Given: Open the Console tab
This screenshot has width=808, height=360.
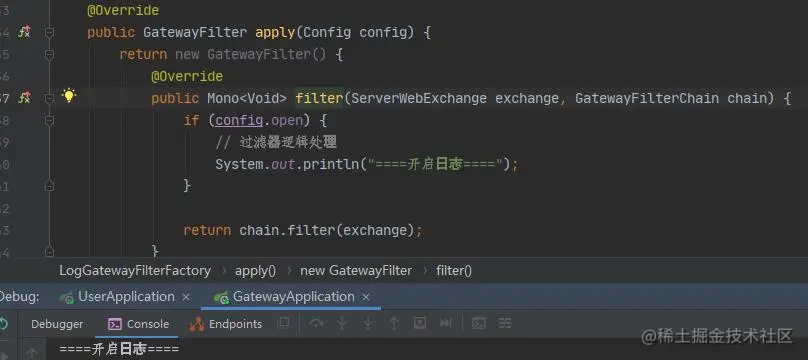Looking at the screenshot, I should pyautogui.click(x=138, y=324).
